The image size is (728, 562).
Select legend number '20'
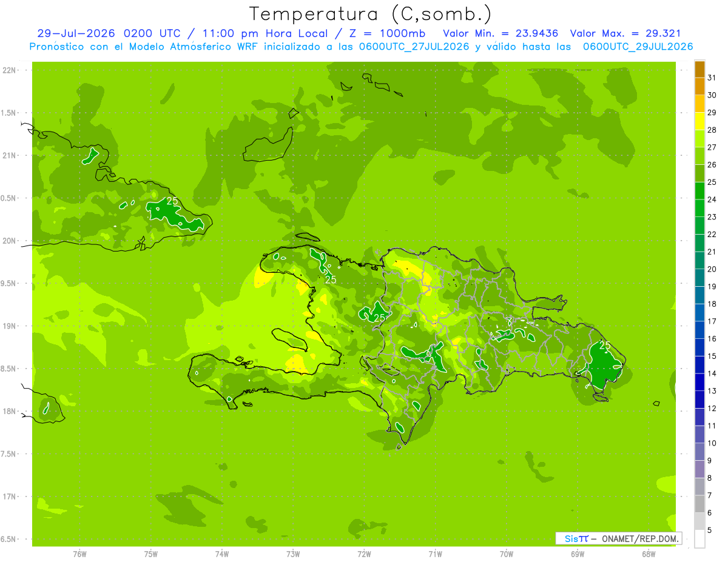pos(712,269)
